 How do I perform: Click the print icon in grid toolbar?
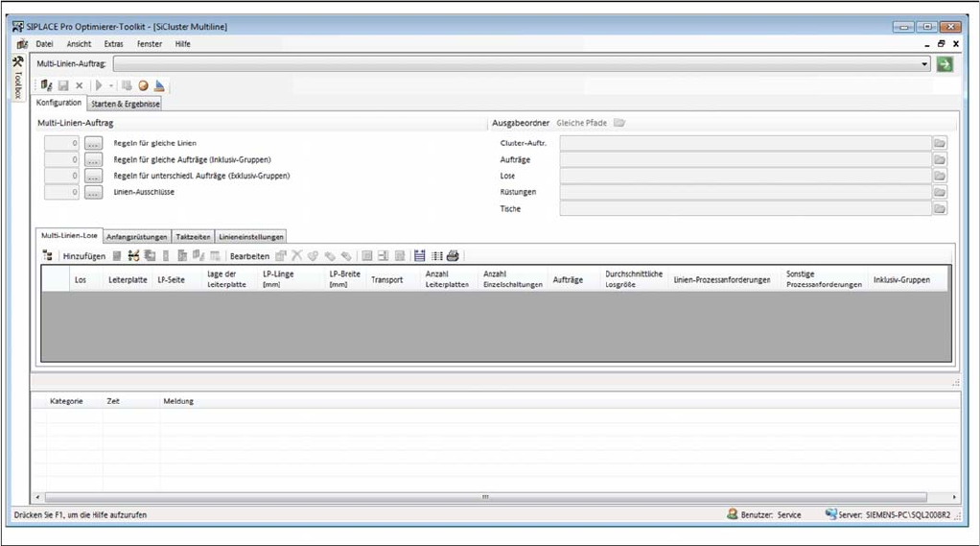(453, 256)
